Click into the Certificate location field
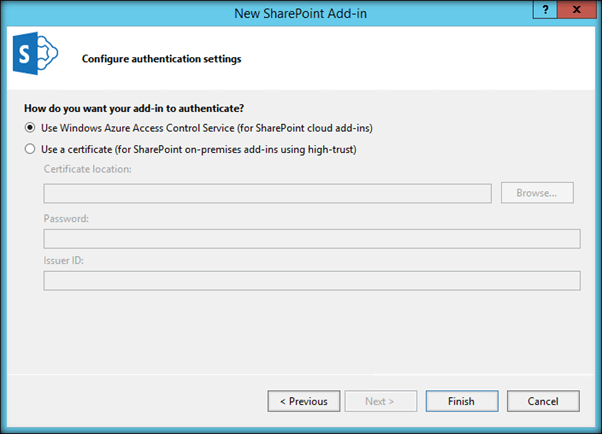Screen dimensions: 602x434 (267, 193)
